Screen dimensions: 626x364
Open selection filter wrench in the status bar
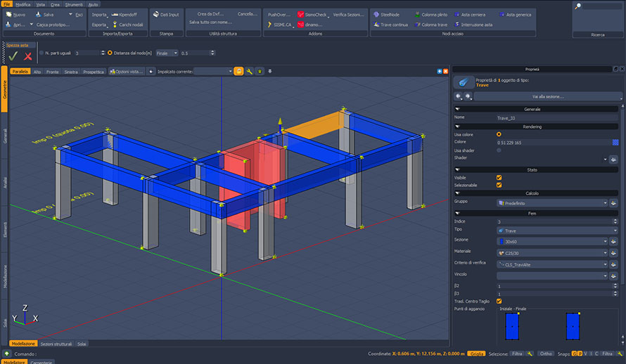(x=530, y=353)
